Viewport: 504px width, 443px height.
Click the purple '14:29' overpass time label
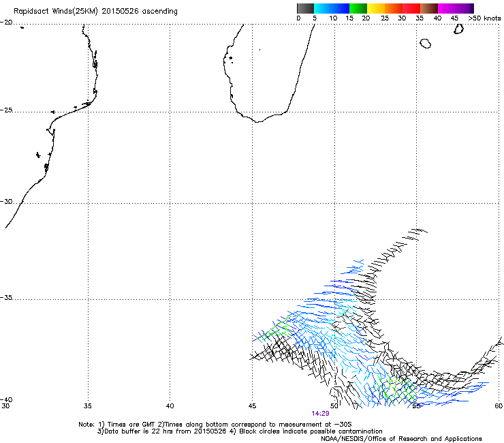click(x=320, y=414)
